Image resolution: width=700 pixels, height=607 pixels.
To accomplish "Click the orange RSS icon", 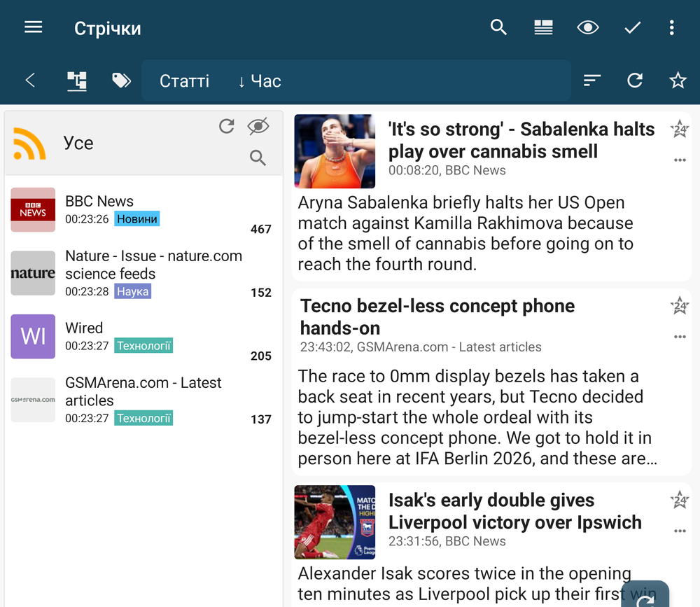I will (29, 144).
